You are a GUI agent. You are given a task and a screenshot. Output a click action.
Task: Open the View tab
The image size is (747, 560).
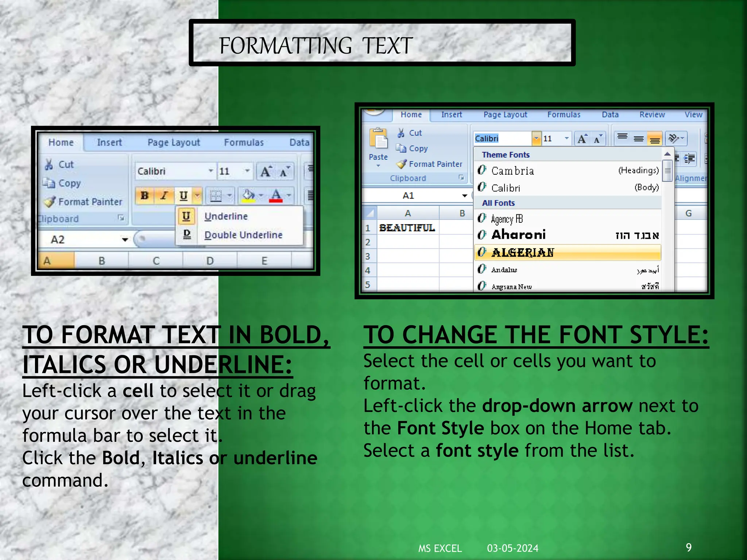point(693,115)
